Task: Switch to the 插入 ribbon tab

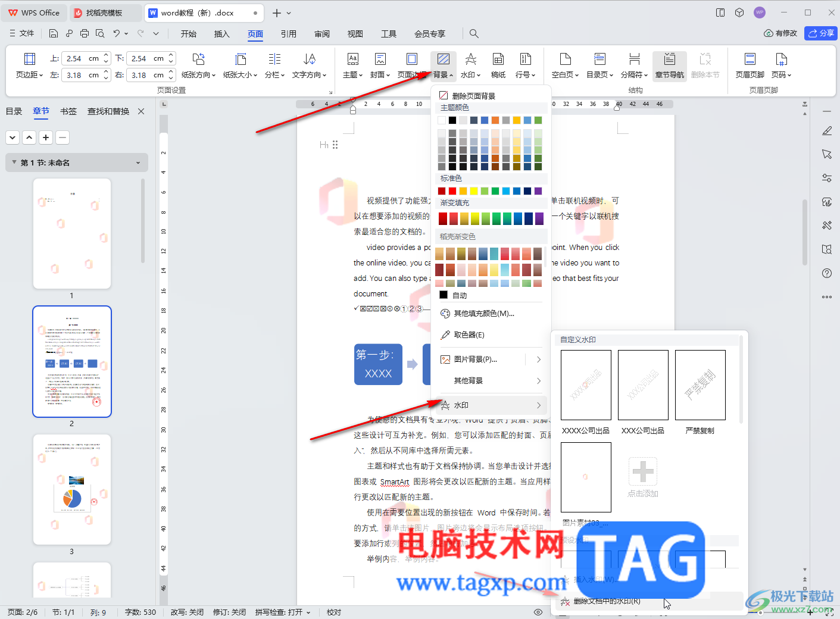Action: 222,34
